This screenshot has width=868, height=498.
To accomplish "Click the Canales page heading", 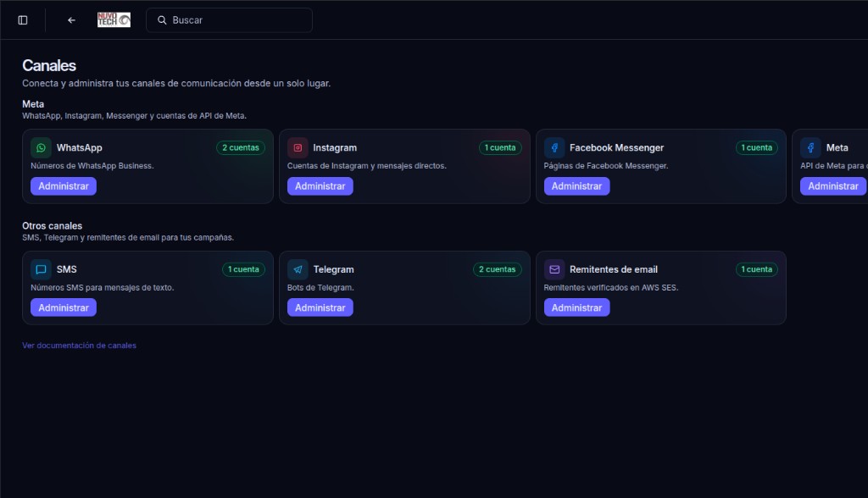I will 49,65.
